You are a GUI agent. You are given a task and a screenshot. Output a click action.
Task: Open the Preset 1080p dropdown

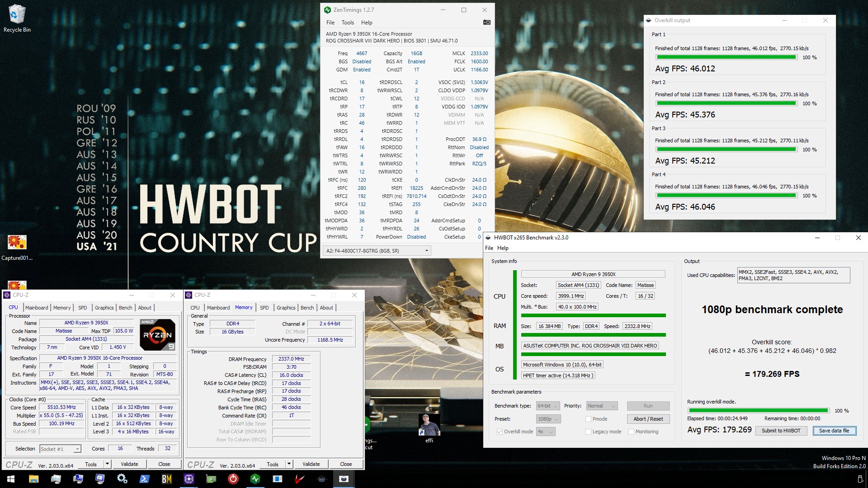[x=548, y=419]
